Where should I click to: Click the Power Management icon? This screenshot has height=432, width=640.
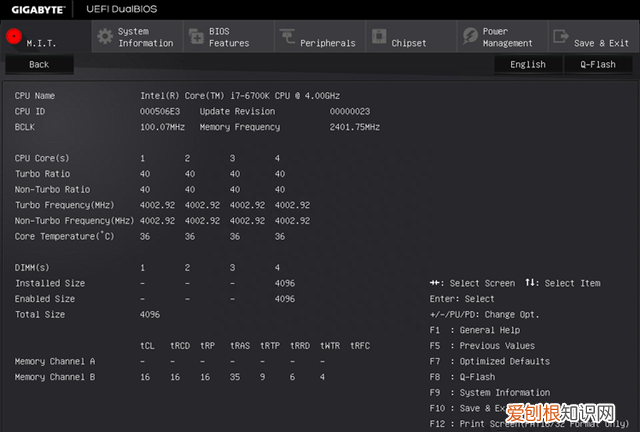(x=470, y=37)
